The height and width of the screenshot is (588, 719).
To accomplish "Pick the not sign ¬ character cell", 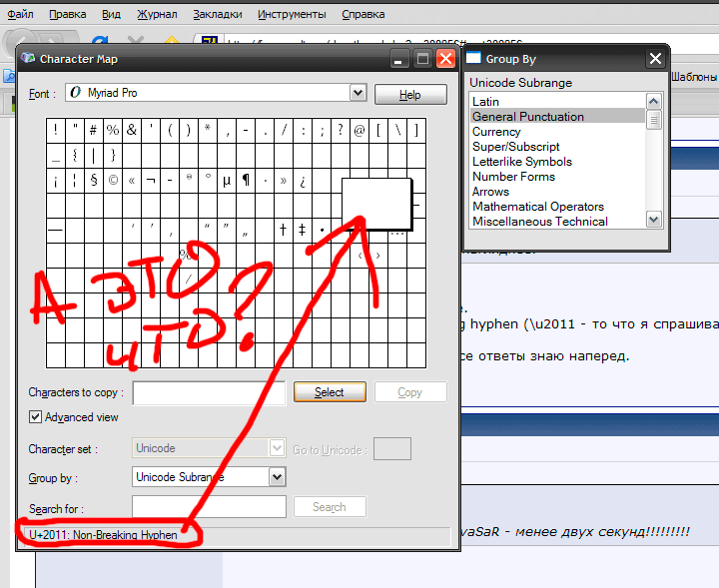I will pos(151,181).
